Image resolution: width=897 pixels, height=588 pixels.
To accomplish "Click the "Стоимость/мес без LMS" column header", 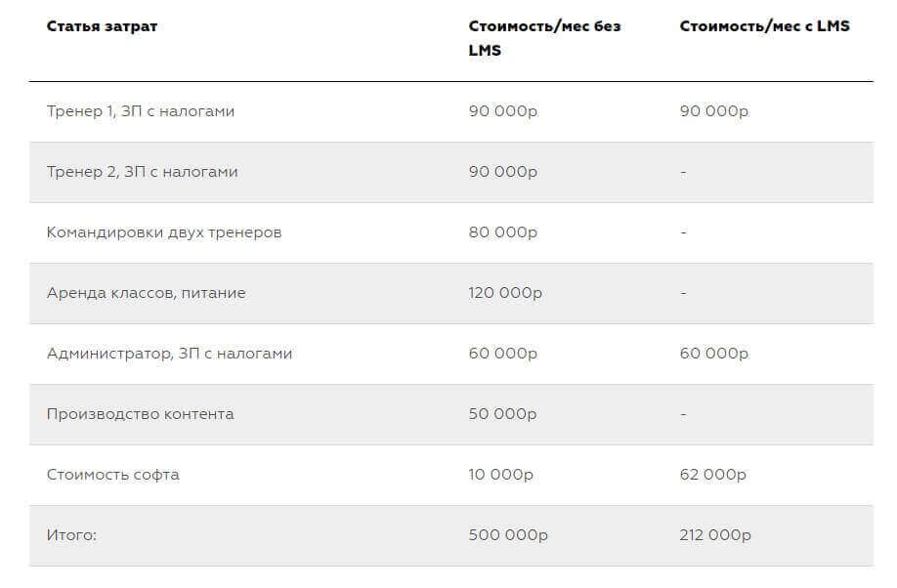I will pos(544,38).
